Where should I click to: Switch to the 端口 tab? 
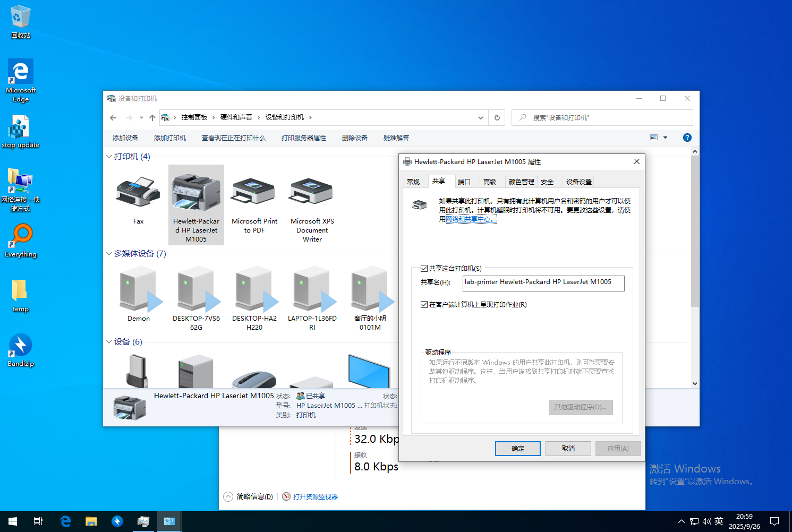tap(464, 182)
